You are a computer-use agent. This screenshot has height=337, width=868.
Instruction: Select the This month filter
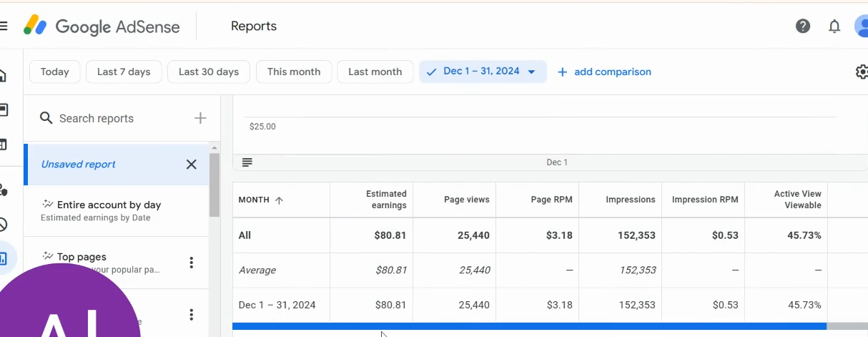tap(294, 72)
